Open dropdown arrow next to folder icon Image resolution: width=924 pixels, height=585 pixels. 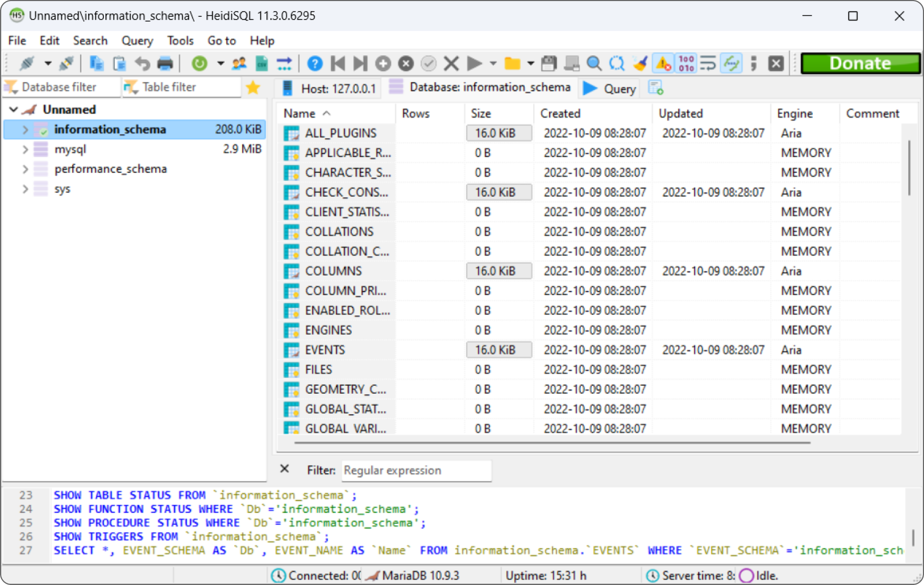531,64
